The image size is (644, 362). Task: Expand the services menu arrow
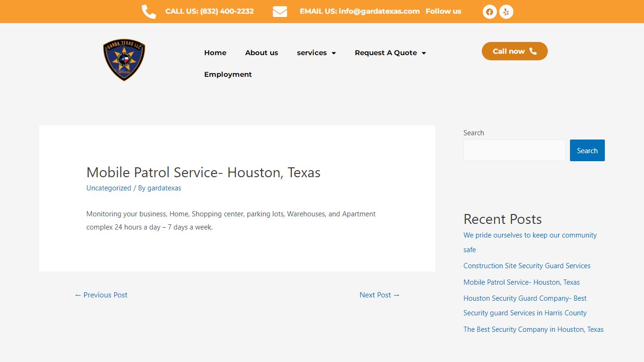[x=334, y=53]
